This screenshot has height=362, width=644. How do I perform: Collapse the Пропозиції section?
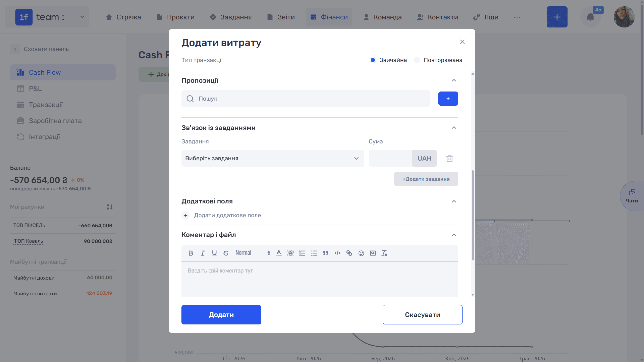(x=454, y=80)
